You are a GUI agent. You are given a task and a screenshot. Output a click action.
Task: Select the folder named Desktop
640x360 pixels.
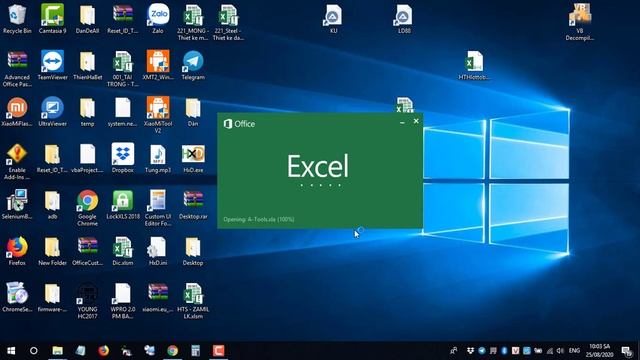click(193, 251)
